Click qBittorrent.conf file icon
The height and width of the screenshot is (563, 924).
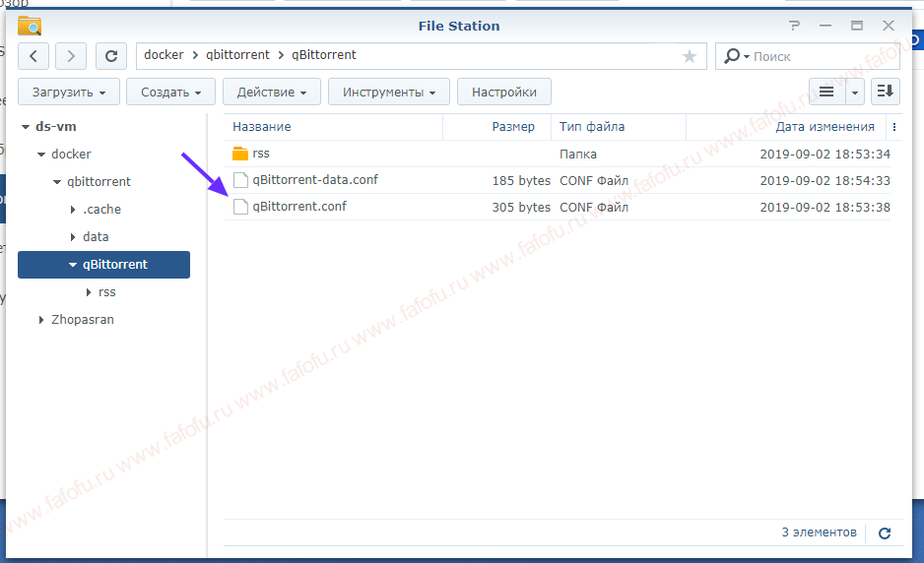240,207
